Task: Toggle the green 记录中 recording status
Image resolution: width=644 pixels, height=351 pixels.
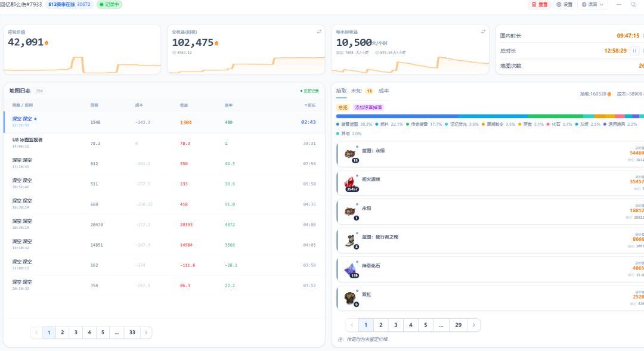Action: tap(109, 5)
